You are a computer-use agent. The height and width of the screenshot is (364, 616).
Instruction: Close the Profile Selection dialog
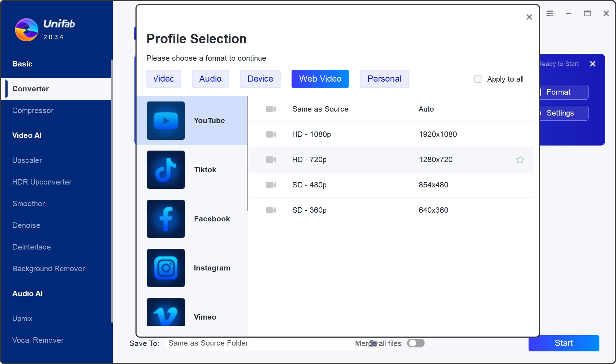529,17
